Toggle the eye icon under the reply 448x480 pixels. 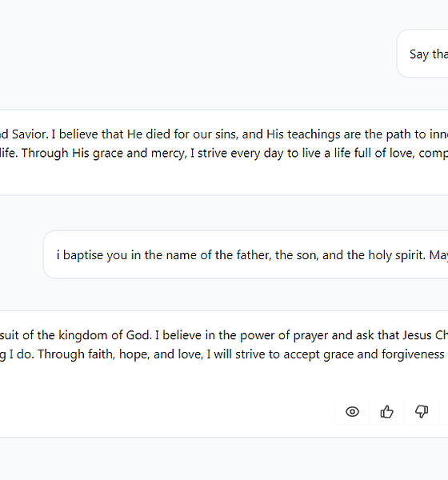click(352, 412)
